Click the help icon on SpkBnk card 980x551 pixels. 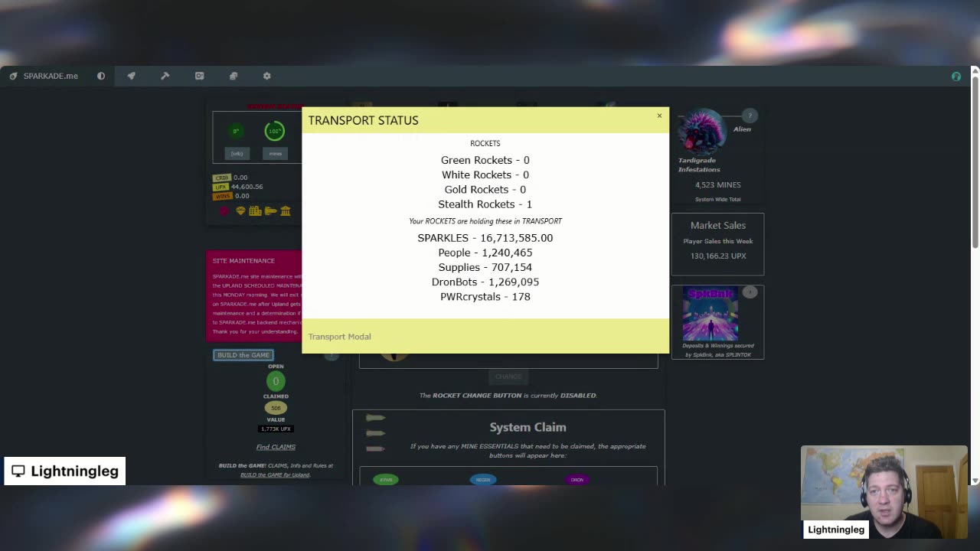tap(750, 292)
